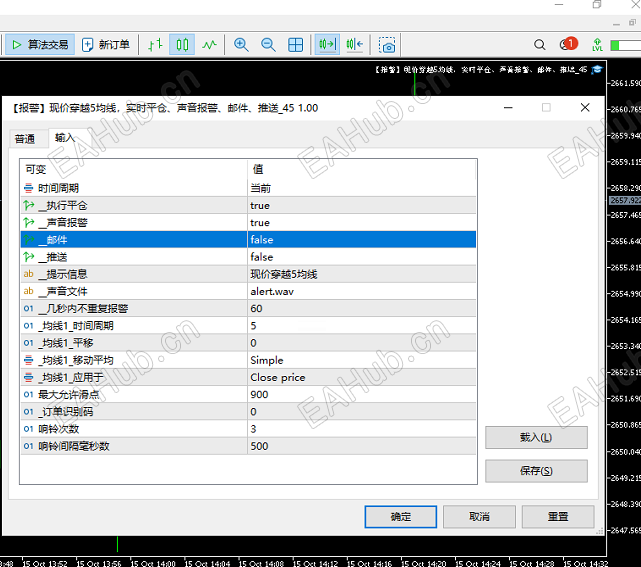Edit the alert.wav sound file value
This screenshot has height=567, width=641.
[x=362, y=291]
